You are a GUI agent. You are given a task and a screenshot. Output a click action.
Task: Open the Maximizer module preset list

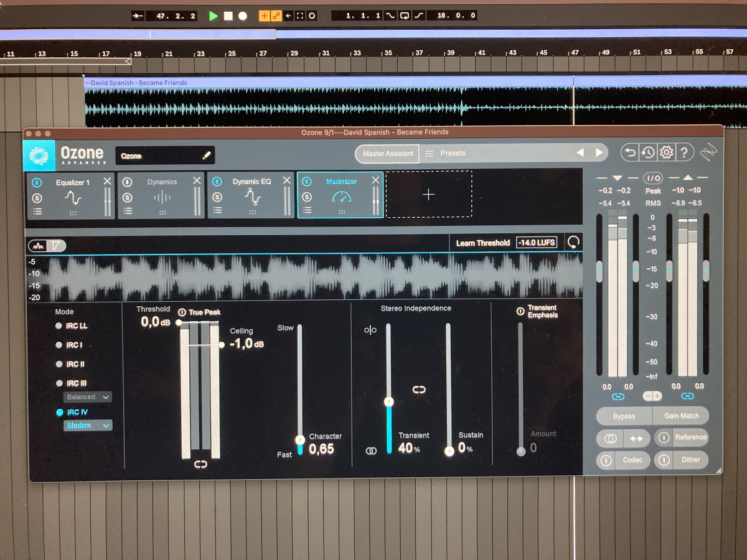306,211
